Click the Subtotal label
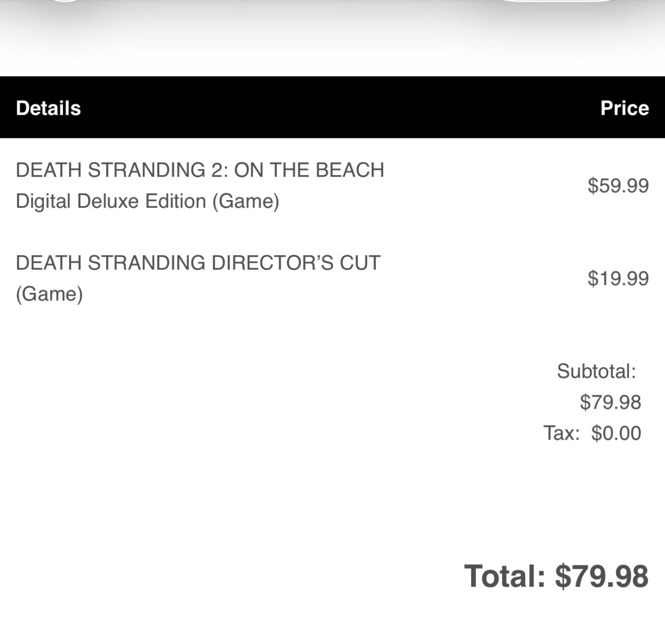 (596, 371)
